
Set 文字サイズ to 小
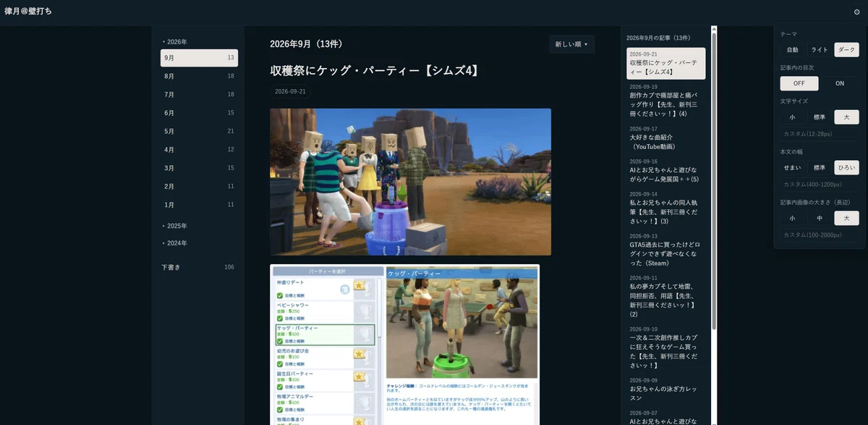(793, 117)
